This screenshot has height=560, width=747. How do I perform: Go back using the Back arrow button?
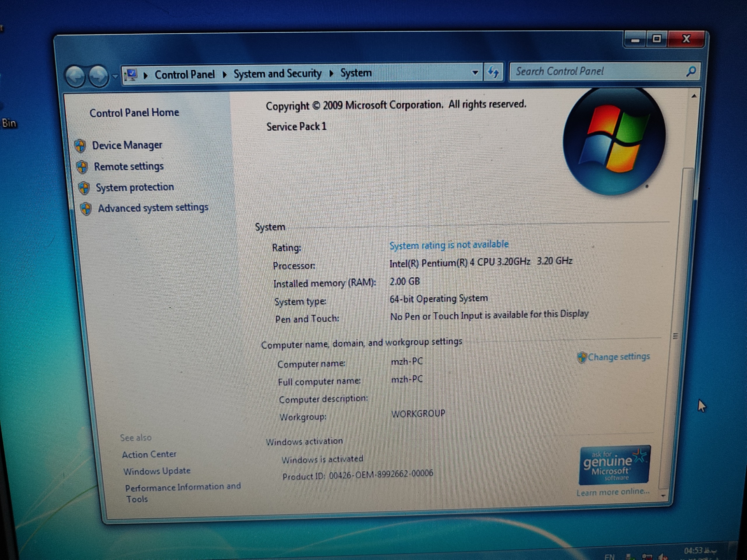pyautogui.click(x=76, y=76)
